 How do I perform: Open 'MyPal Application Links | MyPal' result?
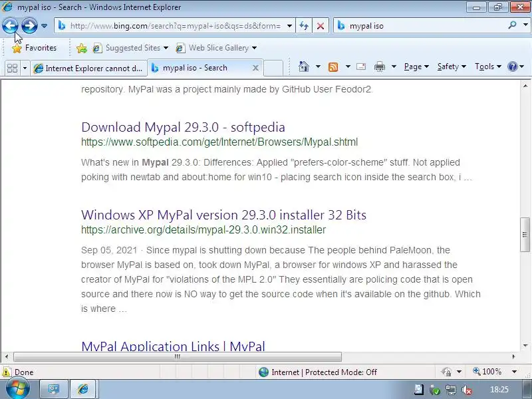click(173, 346)
